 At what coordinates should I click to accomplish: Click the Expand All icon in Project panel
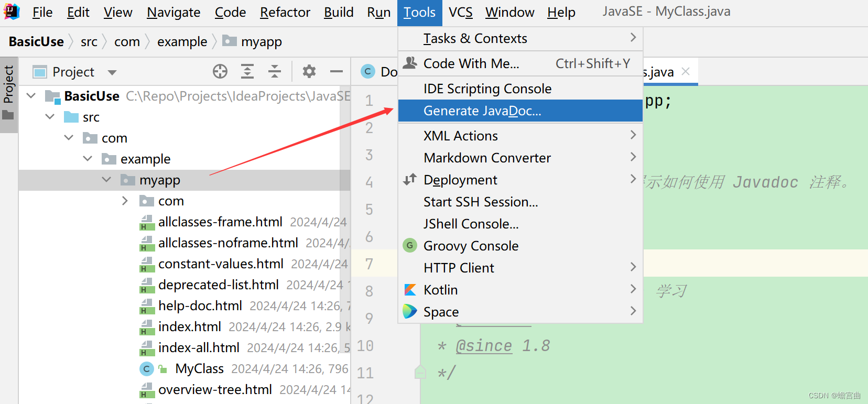pos(247,71)
